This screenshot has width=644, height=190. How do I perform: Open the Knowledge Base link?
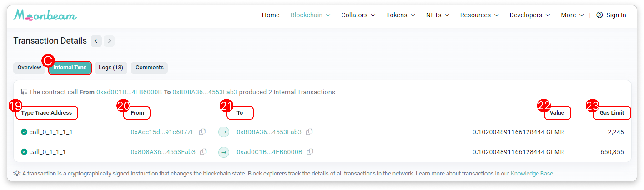coord(531,173)
